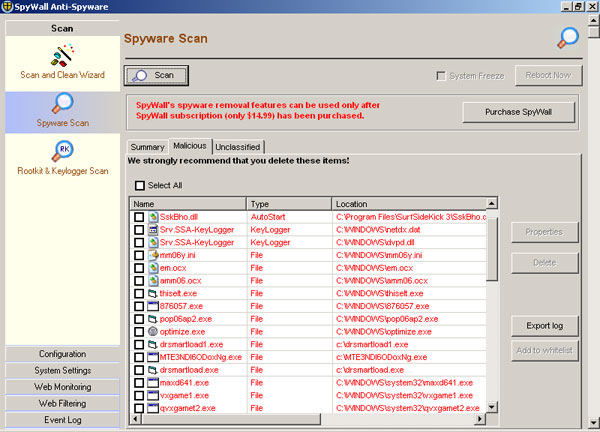Collapse the Scan sidebar section header

(x=62, y=28)
